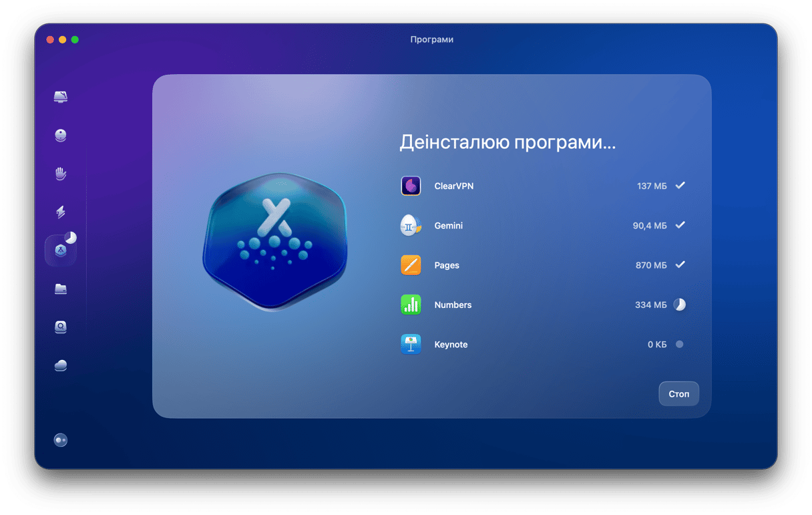Open the Protection hand icon in sidebar
Viewport: 812px width, 515px height.
coord(61,174)
